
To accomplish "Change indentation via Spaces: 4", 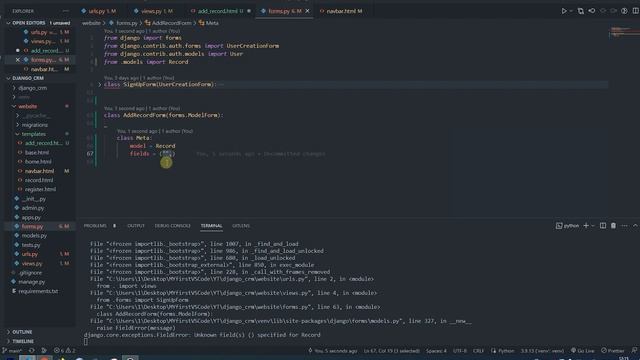I will point(436,351).
